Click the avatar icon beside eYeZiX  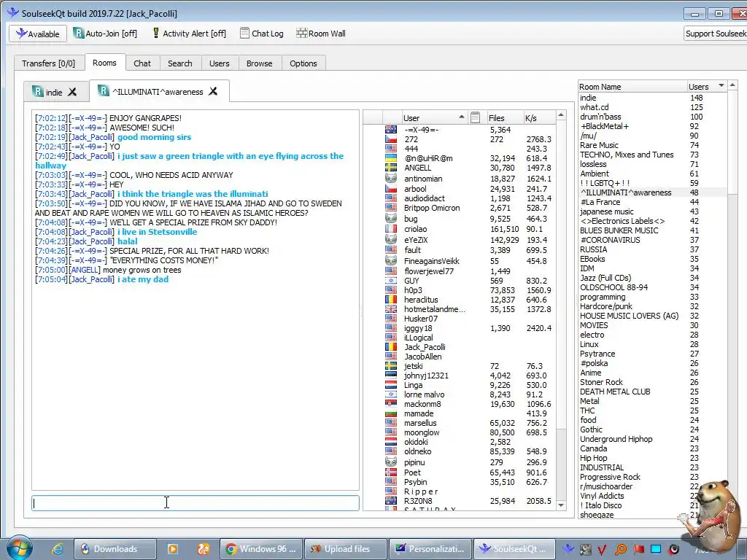coord(391,239)
